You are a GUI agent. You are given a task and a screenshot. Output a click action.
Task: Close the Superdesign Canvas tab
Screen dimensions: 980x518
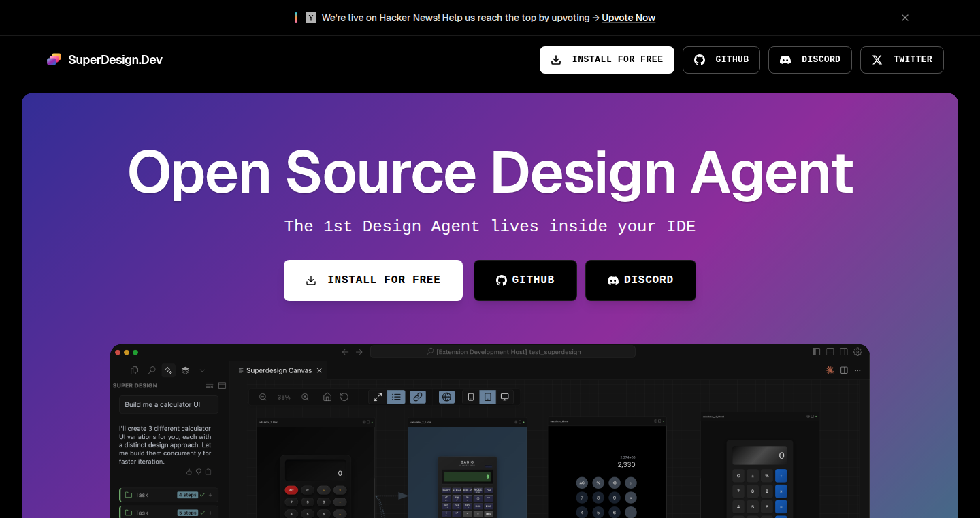click(320, 370)
